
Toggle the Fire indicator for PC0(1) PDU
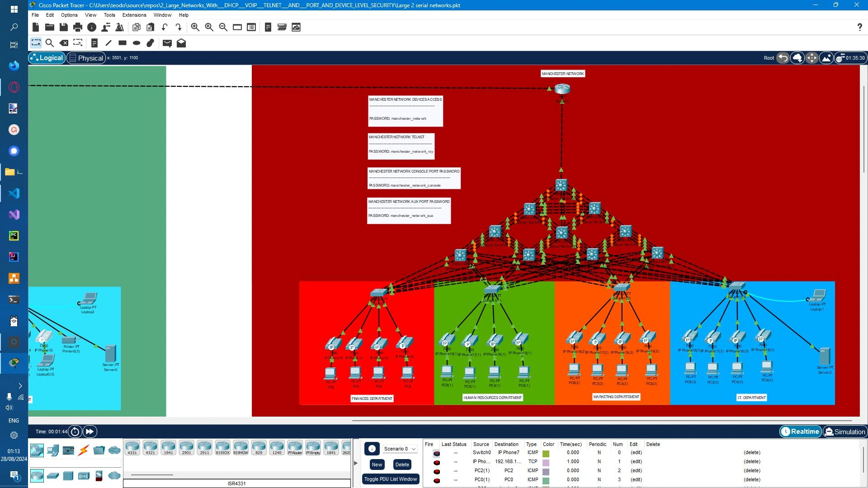437,480
